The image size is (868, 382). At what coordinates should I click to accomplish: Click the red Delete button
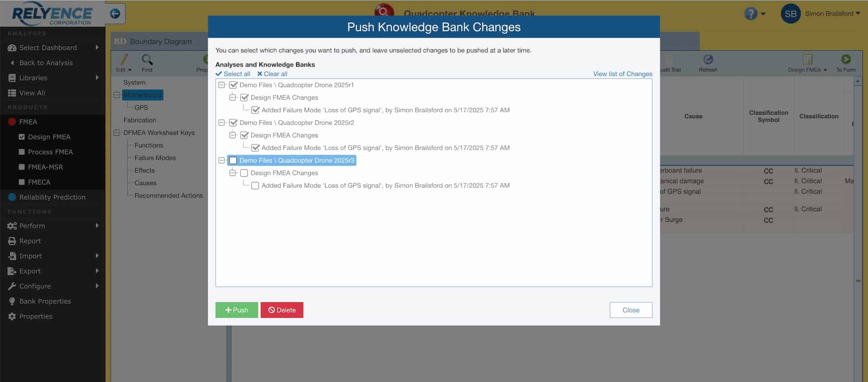pyautogui.click(x=282, y=310)
